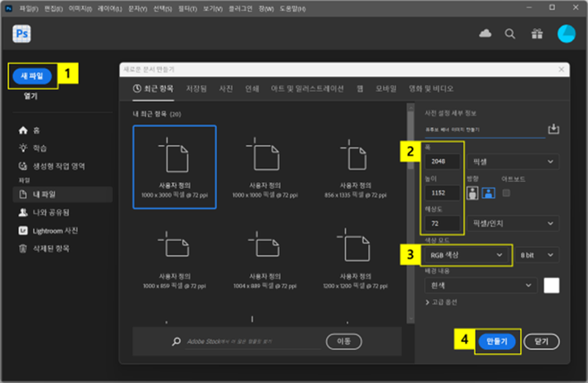This screenshot has height=383, width=588.
Task: Go to 홈 in the sidebar
Action: (x=29, y=130)
